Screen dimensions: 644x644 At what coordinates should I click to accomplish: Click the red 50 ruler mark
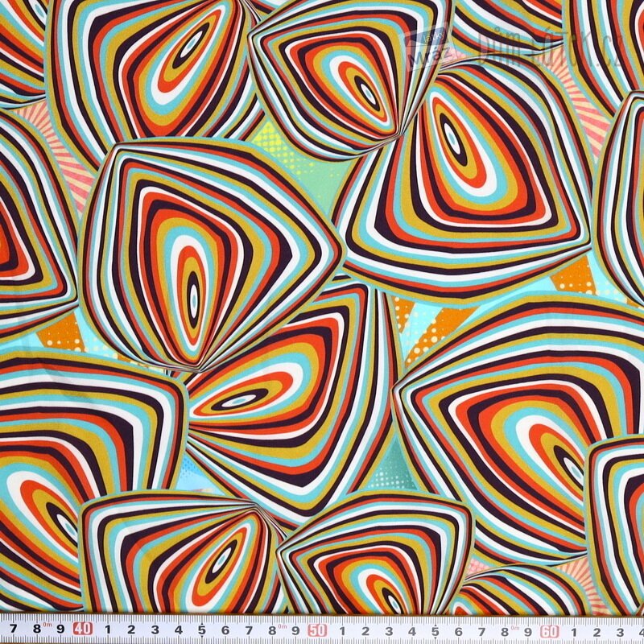(x=317, y=629)
